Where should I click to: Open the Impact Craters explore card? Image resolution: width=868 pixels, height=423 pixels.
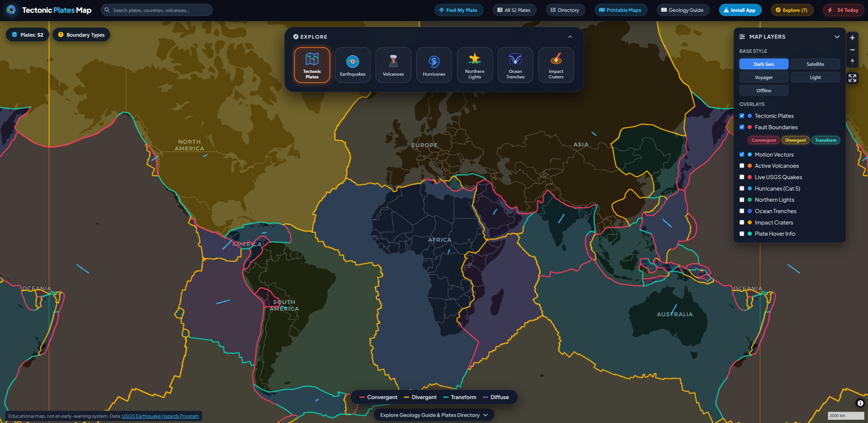coord(556,65)
